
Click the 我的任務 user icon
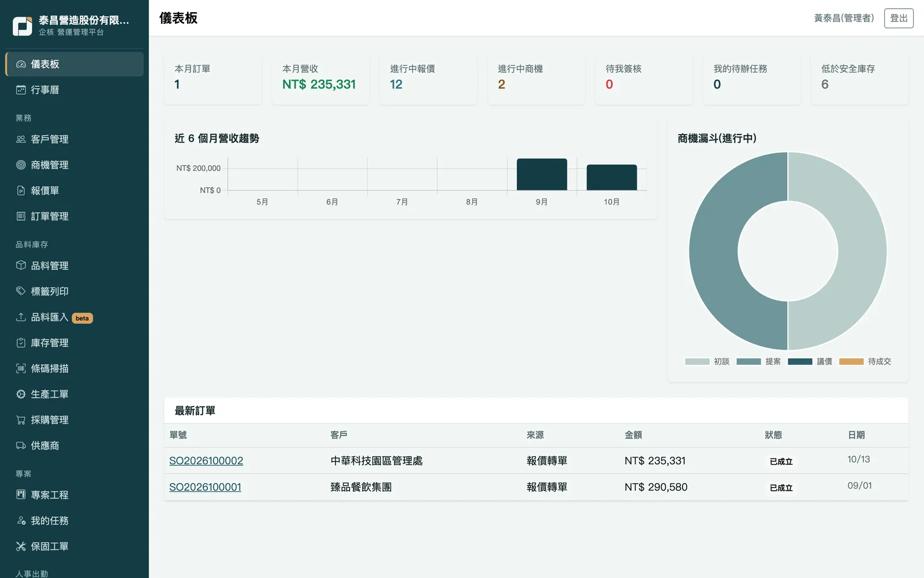click(x=21, y=521)
